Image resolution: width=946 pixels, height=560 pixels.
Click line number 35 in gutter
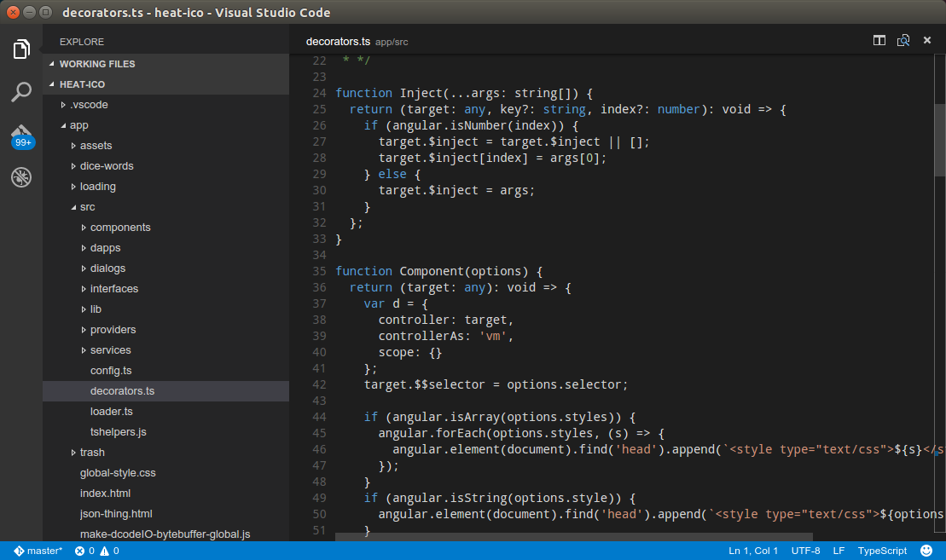(x=319, y=271)
